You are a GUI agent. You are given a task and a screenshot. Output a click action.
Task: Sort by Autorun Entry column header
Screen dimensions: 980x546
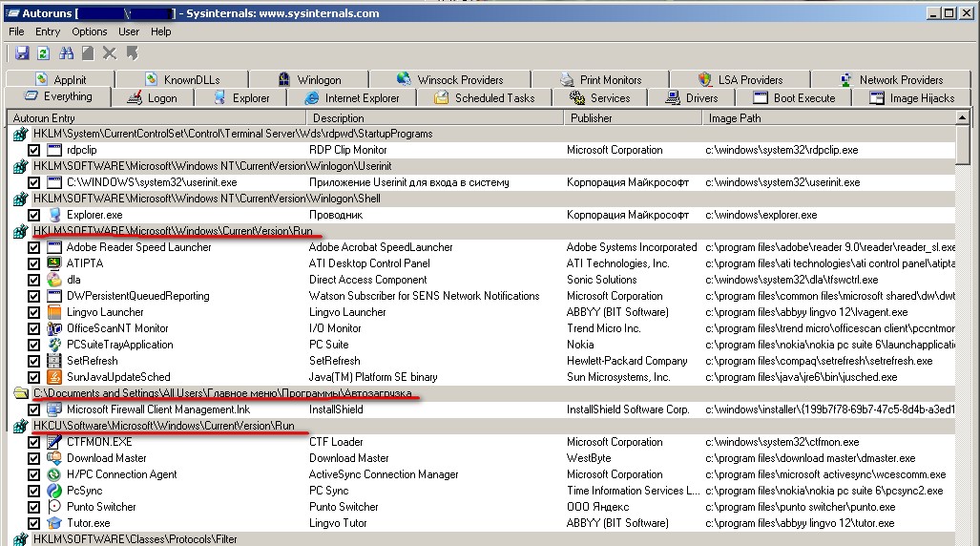pyautogui.click(x=156, y=117)
